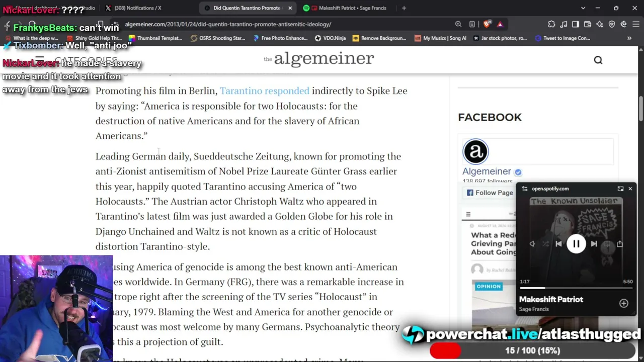Screen dimensions: 644x362
Task: Click the Algemeiner Facebook profile avatar
Action: coord(475,151)
